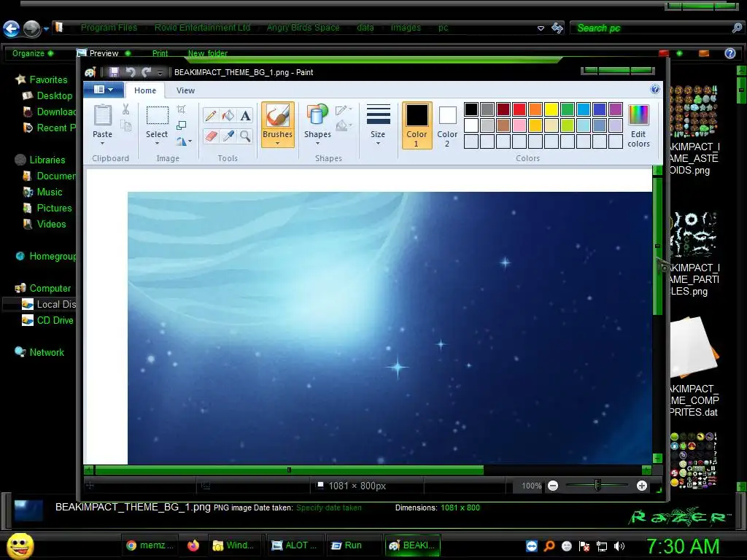
Task: Select the Eraser tool
Action: click(x=211, y=136)
